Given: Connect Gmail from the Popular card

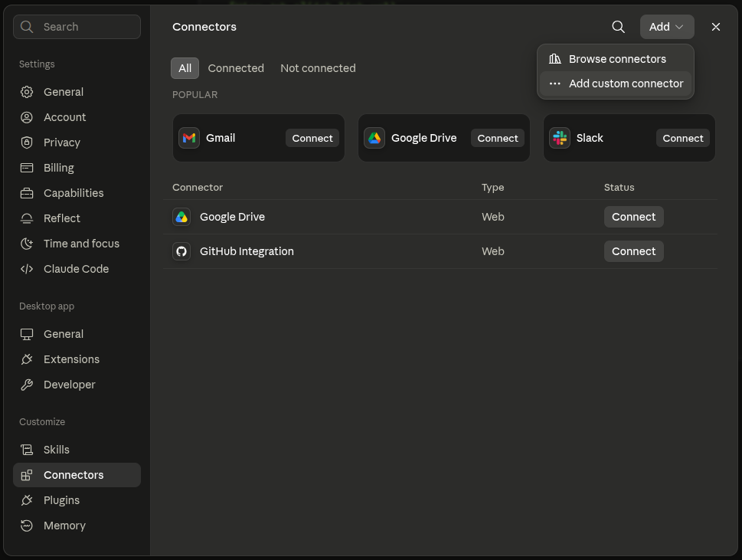Looking at the screenshot, I should point(312,138).
